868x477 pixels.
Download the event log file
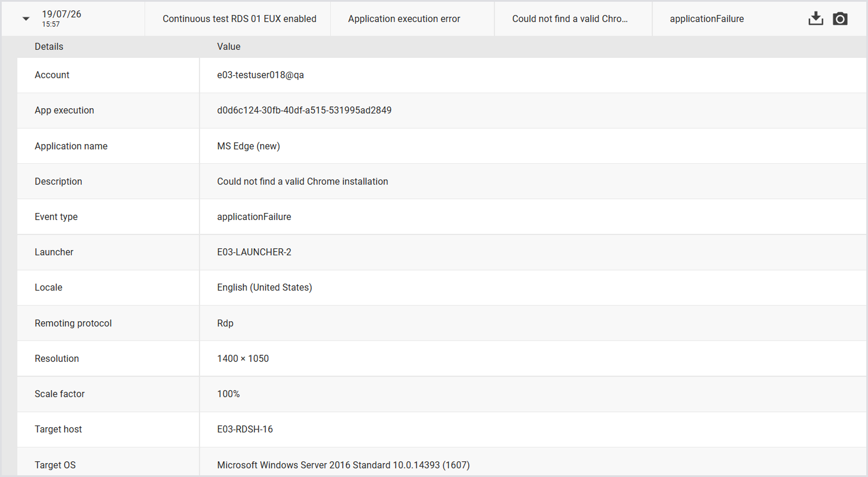click(x=815, y=19)
